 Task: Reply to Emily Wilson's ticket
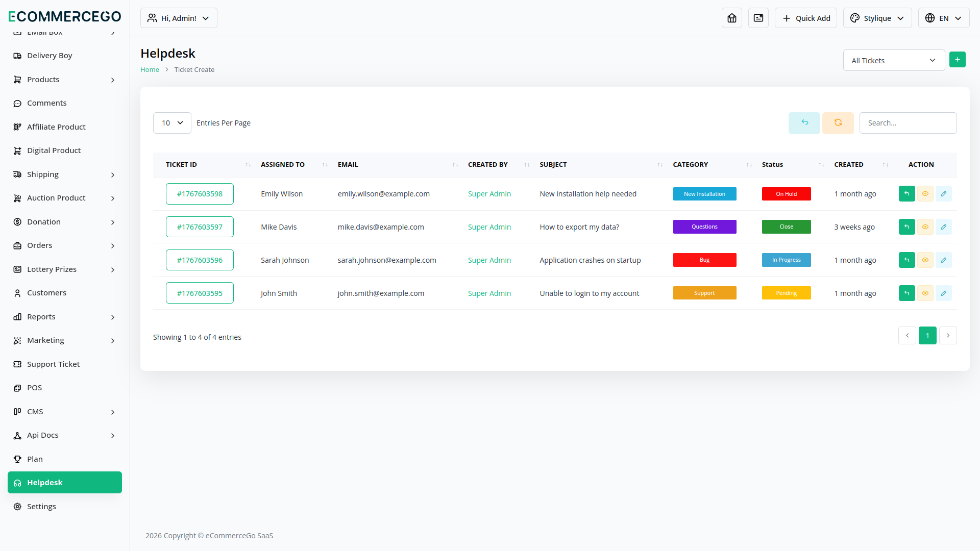pos(906,194)
